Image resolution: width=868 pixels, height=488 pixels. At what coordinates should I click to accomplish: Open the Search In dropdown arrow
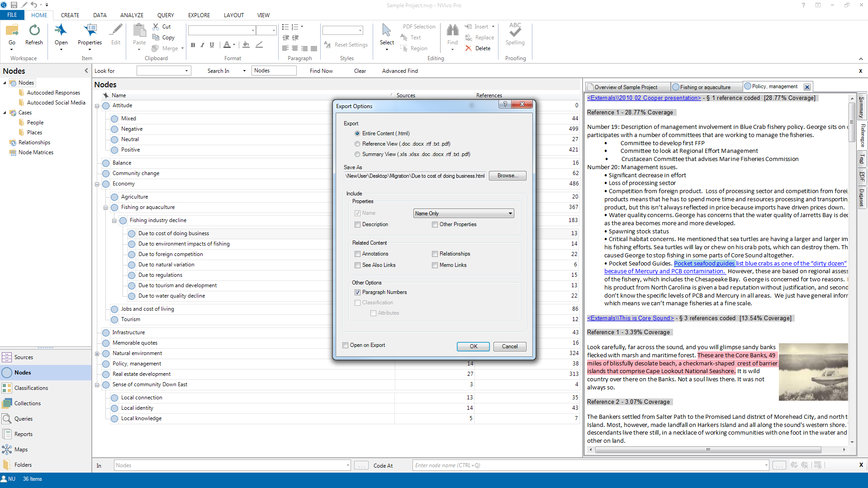click(x=244, y=71)
